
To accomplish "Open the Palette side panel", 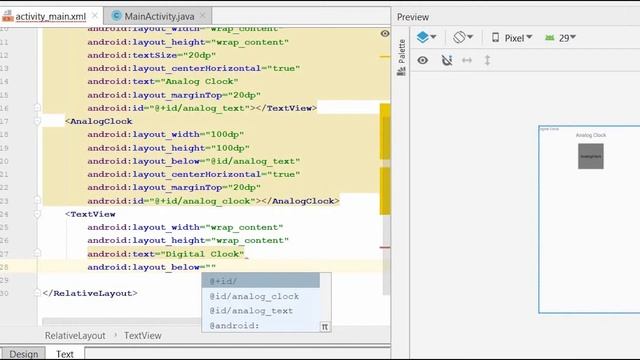I will pyautogui.click(x=401, y=57).
